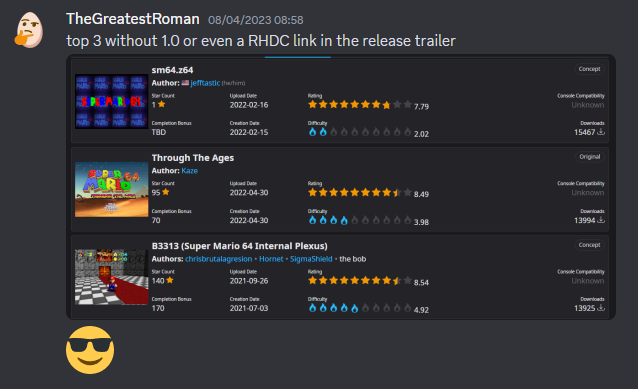The width and height of the screenshot is (638, 389).
Task: Click the US flag next to jefftastic
Action: (185, 83)
